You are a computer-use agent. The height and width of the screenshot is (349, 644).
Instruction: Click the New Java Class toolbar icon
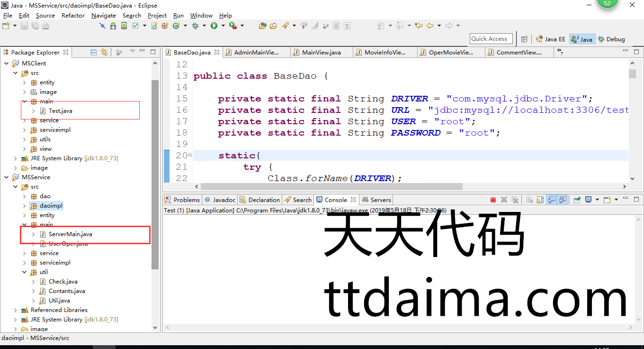[x=176, y=26]
